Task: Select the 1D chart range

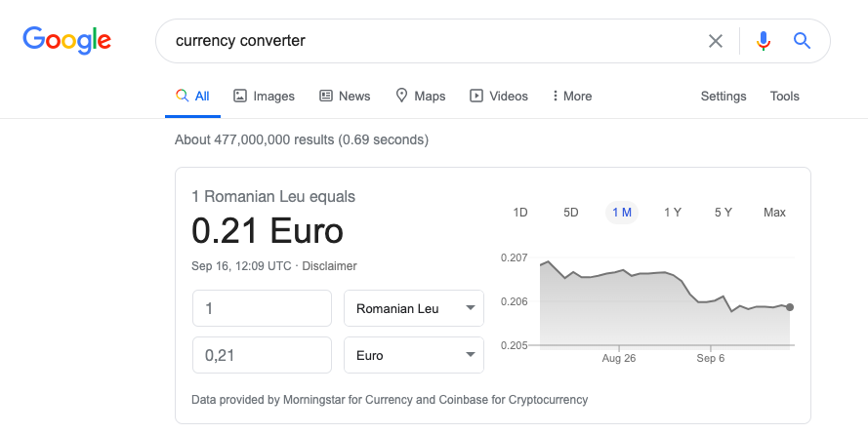Action: (520, 213)
